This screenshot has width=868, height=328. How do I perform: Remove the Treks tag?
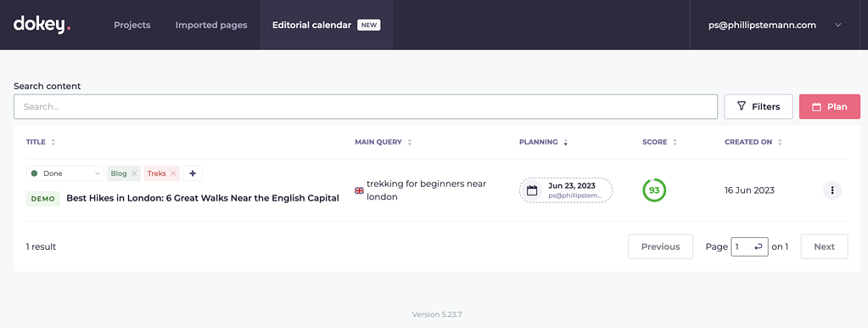[x=173, y=173]
